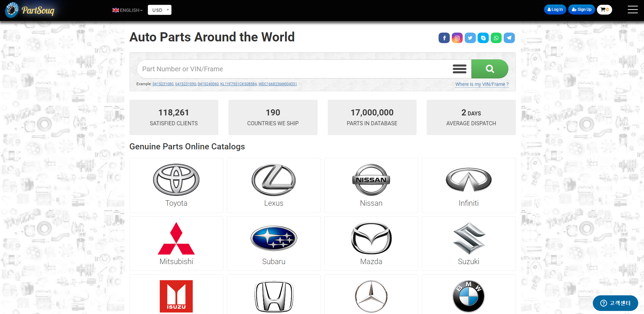Click the Subaru text label
The height and width of the screenshot is (314, 644).
coord(274,261)
